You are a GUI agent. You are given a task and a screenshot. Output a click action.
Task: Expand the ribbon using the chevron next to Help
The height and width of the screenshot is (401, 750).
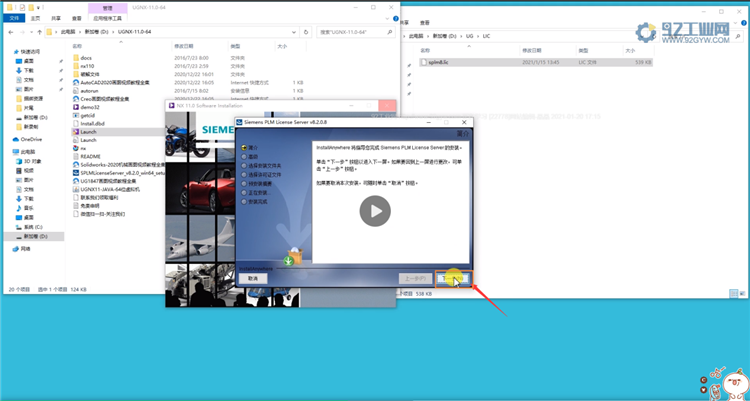(x=387, y=19)
